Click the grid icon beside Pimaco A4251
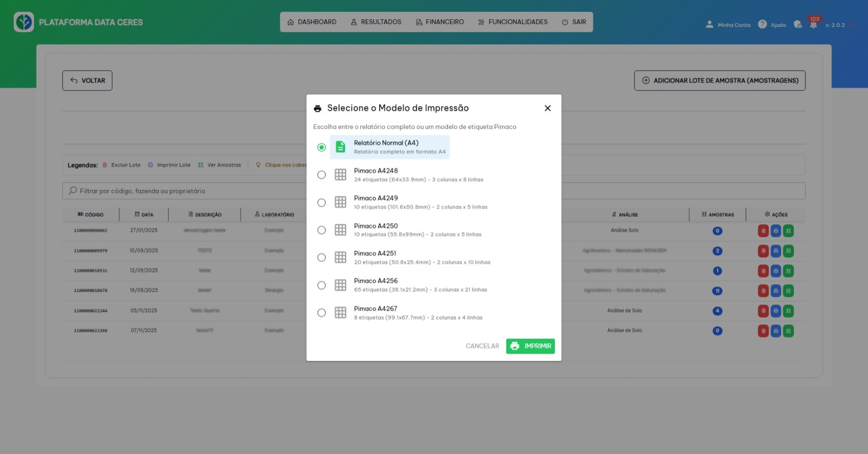This screenshot has width=868, height=454. pos(341,258)
